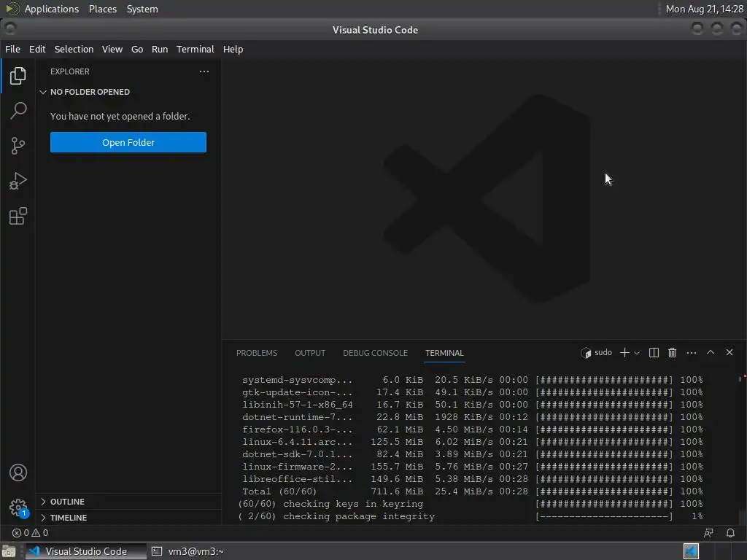Image resolution: width=747 pixels, height=560 pixels.
Task: Click the sudo terminal shell icon
Action: (586, 353)
